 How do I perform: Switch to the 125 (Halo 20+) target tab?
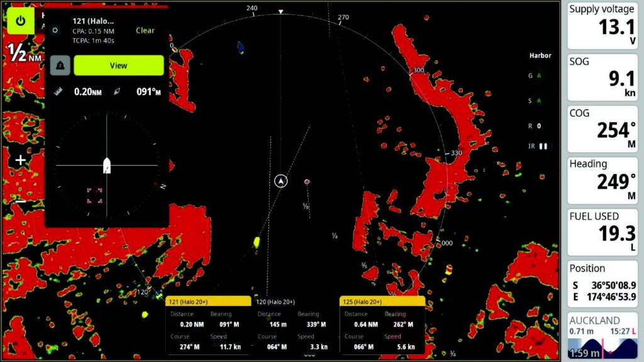coord(382,302)
